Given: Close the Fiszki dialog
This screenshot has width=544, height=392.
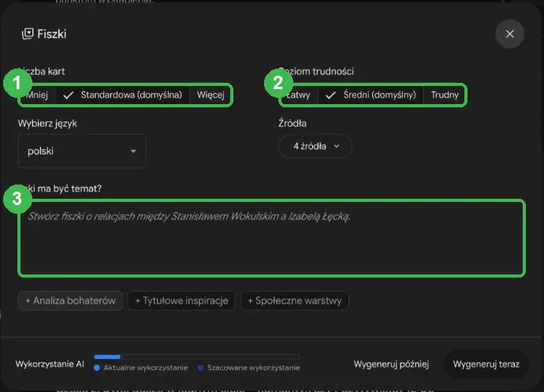Looking at the screenshot, I should click(x=509, y=34).
